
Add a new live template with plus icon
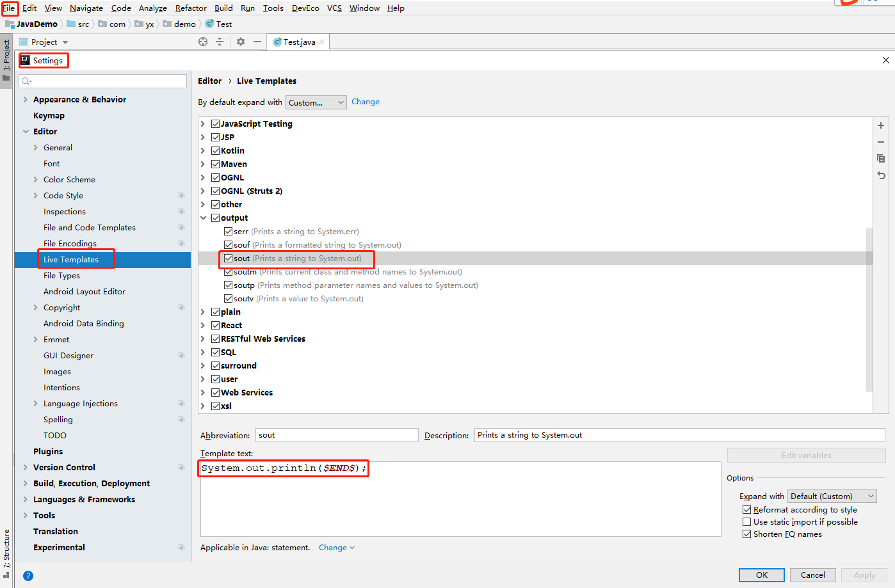881,125
